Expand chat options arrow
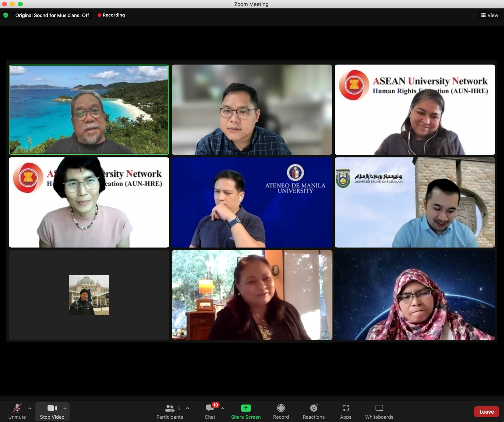 [x=223, y=408]
